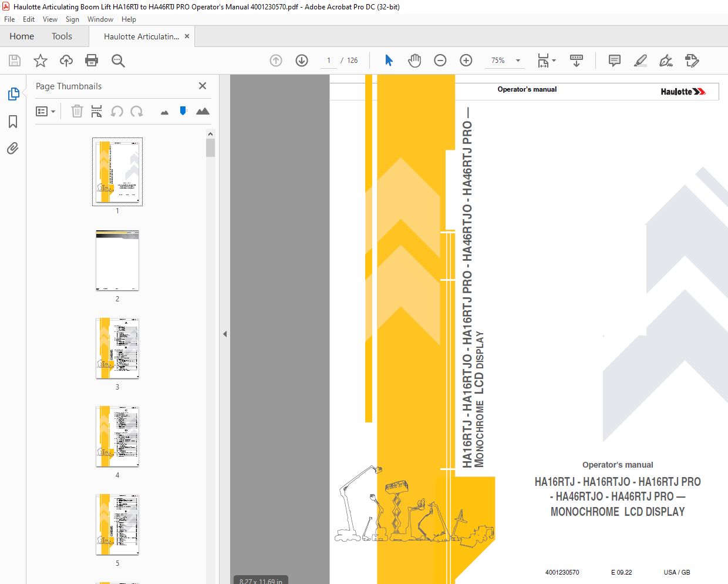The width and height of the screenshot is (728, 584).
Task: Open the Sign menu
Action: (x=72, y=19)
